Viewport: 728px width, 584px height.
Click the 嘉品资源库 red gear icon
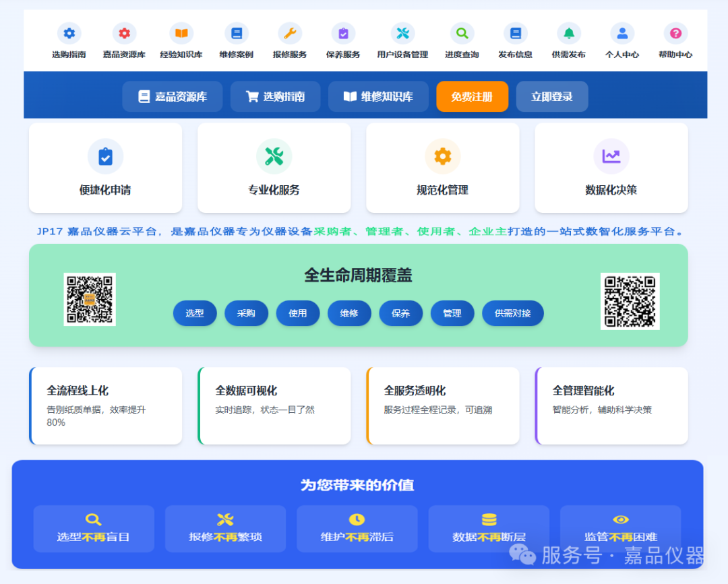[x=124, y=34]
